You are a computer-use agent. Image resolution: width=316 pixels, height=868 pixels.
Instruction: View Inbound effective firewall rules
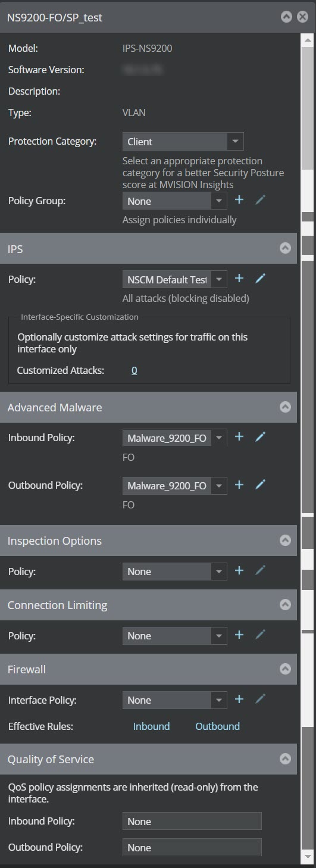coord(151,726)
